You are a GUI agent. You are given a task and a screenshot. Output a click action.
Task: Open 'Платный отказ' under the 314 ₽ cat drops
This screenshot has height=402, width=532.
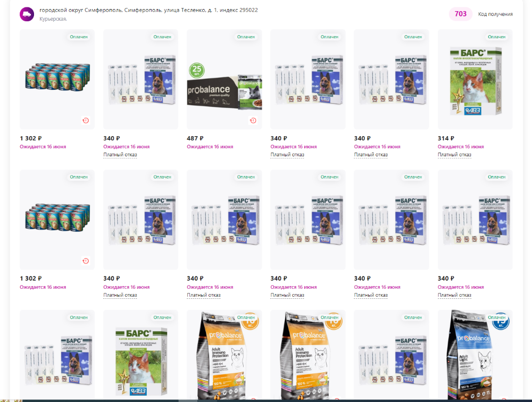click(x=454, y=155)
